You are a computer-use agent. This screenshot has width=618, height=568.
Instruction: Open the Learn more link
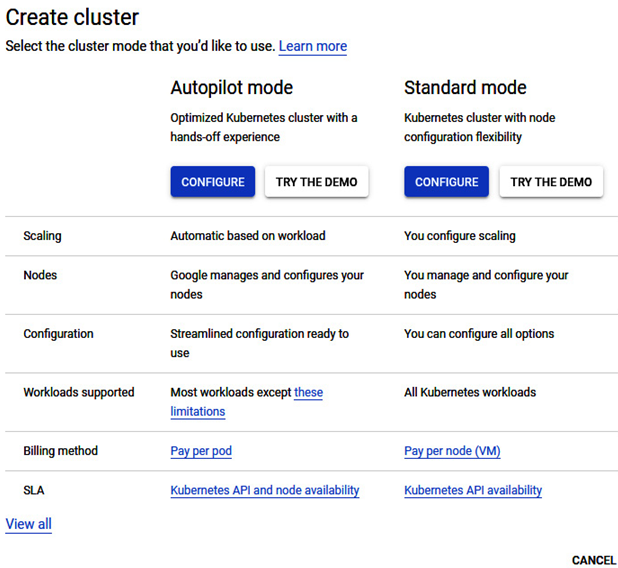(x=313, y=46)
